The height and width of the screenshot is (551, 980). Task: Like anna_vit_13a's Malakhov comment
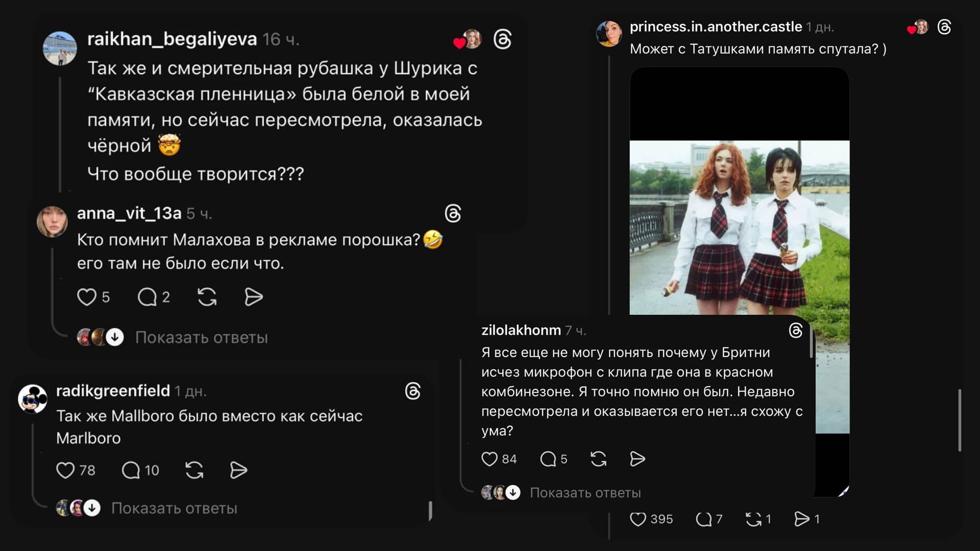[86, 297]
